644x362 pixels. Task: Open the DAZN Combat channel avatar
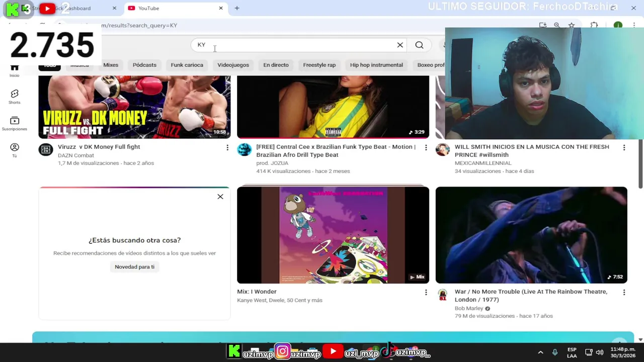click(46, 149)
